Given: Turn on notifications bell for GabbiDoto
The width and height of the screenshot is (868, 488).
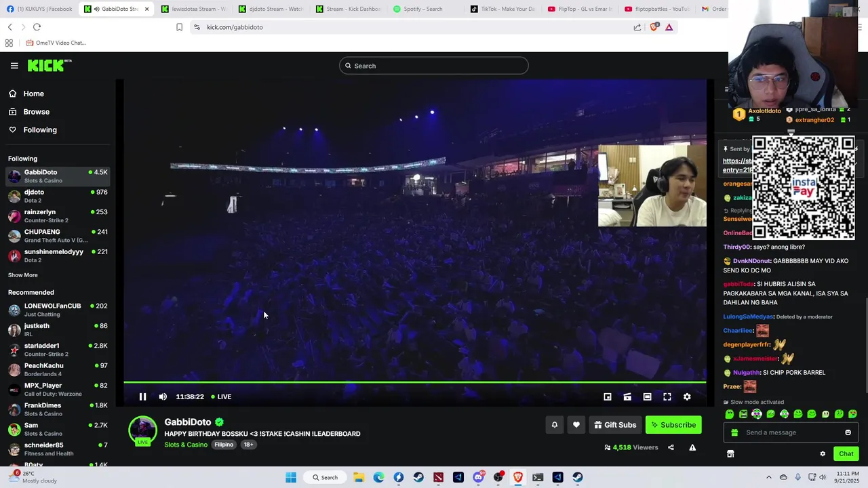Looking at the screenshot, I should click(554, 425).
